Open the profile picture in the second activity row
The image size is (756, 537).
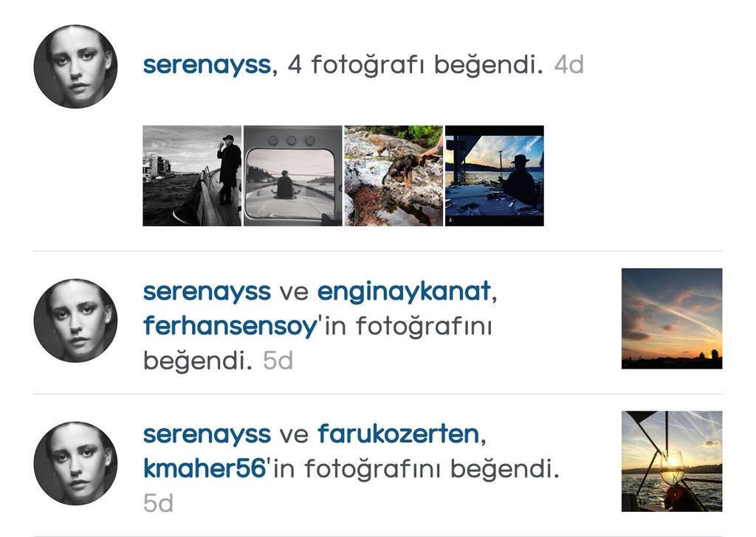tap(76, 321)
